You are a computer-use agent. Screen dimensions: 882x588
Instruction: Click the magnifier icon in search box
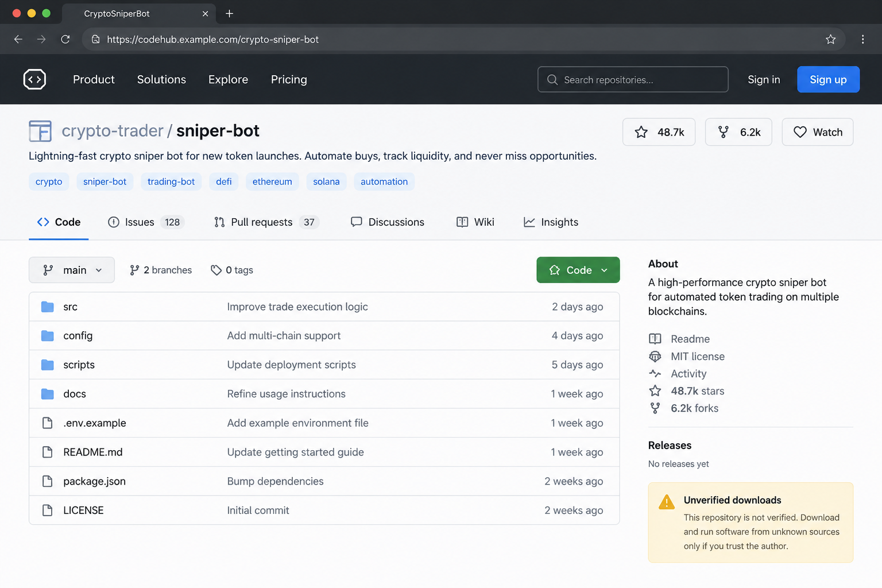[552, 80]
